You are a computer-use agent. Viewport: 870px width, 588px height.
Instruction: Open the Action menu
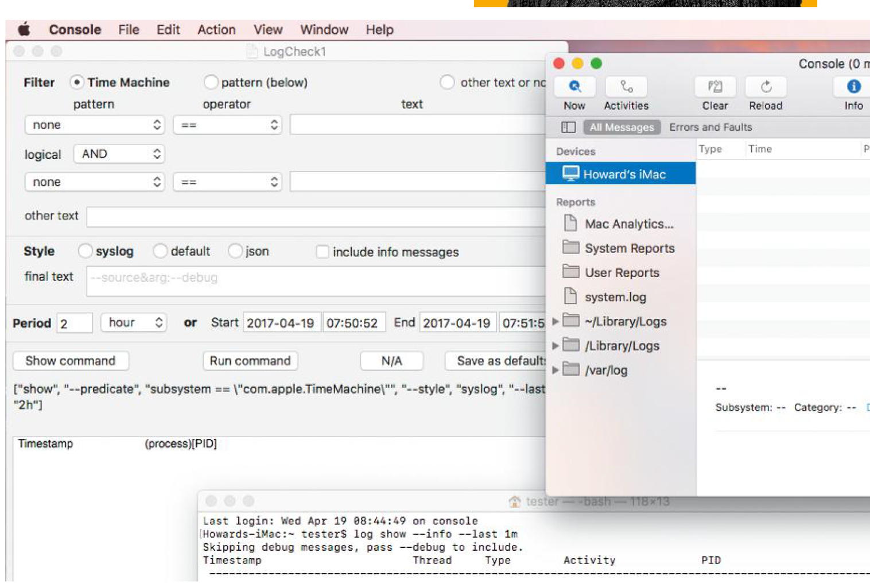pos(216,29)
